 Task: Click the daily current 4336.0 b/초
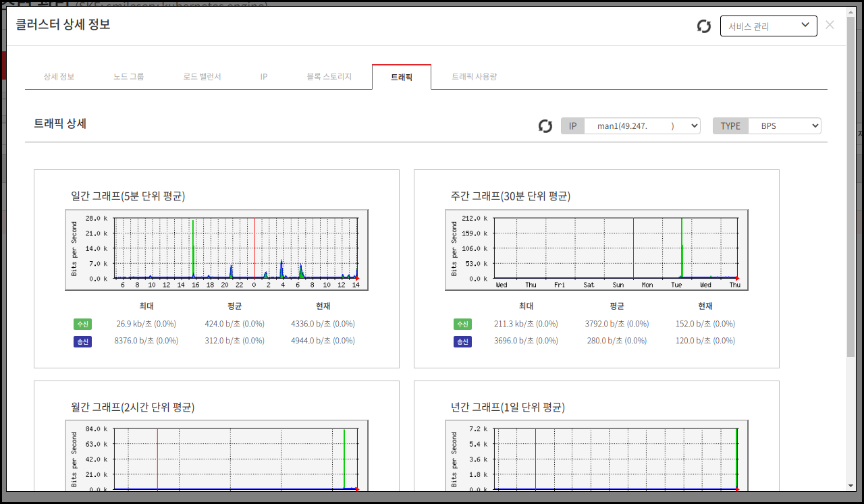pyautogui.click(x=323, y=324)
